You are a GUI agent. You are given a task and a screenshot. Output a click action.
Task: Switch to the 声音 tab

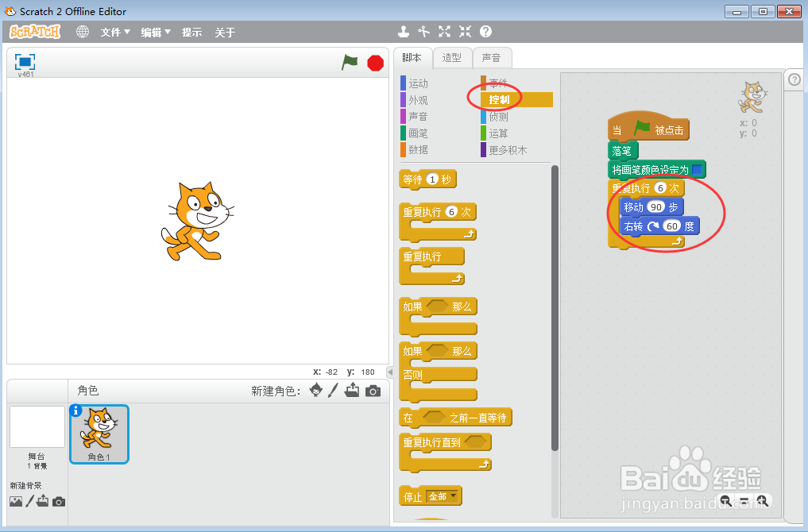pyautogui.click(x=492, y=58)
